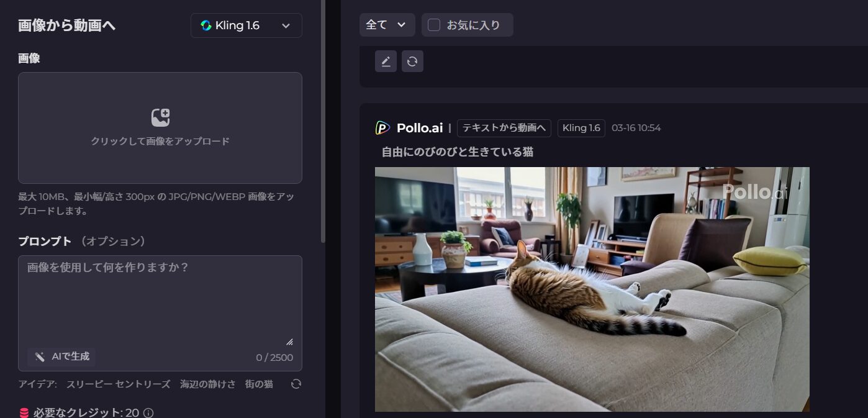Click the Kling 1.6 model logo icon
The height and width of the screenshot is (418, 868).
click(206, 25)
